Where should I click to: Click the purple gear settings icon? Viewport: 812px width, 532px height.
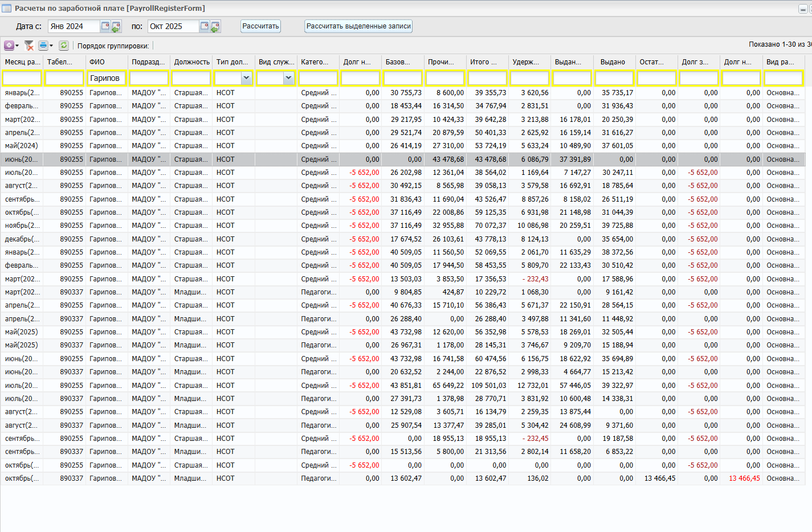pos(9,46)
